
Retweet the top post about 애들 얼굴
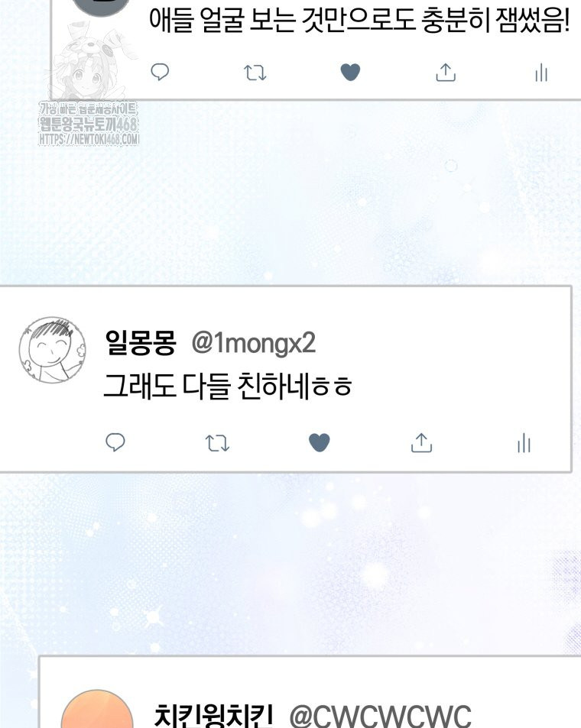pos(255,73)
